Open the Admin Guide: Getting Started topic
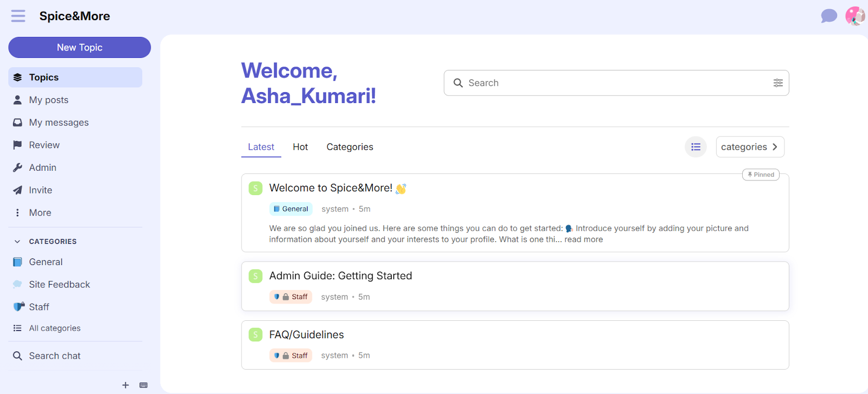Image resolution: width=868 pixels, height=394 pixels. [x=341, y=276]
